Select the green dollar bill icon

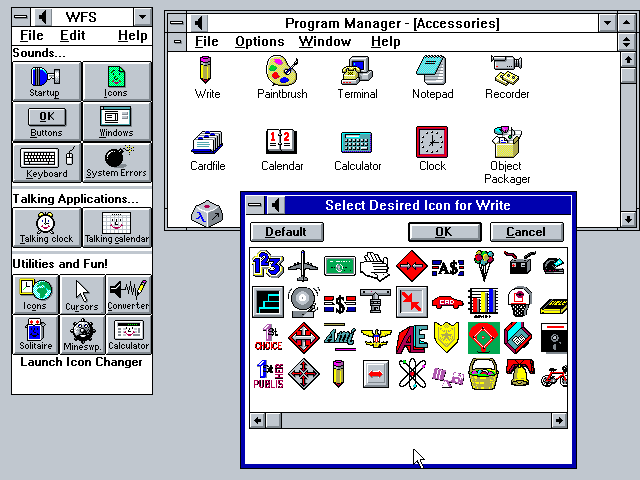point(340,266)
